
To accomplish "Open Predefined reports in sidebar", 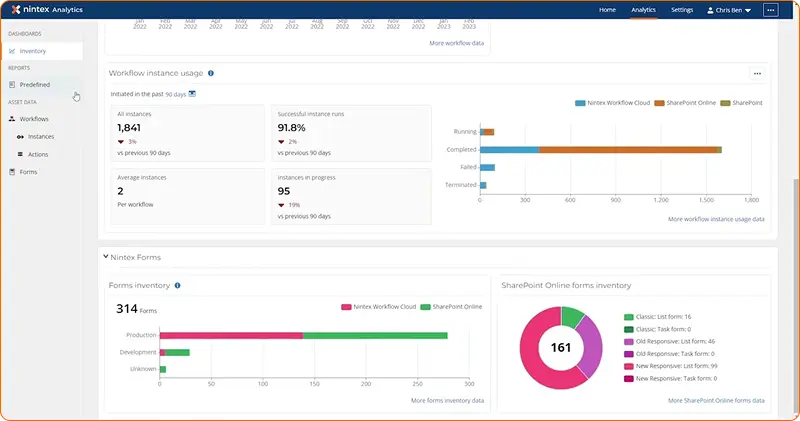I will 35,85.
